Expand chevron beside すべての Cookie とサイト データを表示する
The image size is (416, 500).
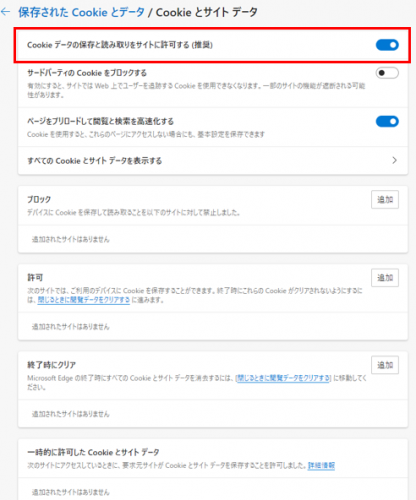coord(394,160)
